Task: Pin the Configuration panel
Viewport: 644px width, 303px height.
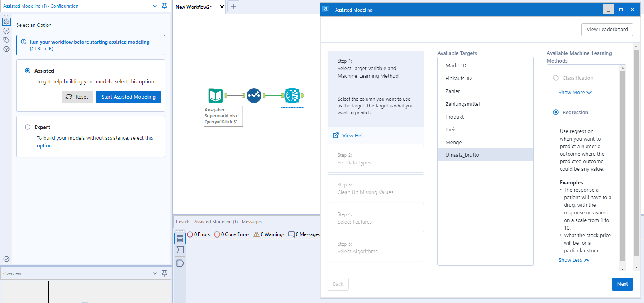Action: (x=164, y=6)
